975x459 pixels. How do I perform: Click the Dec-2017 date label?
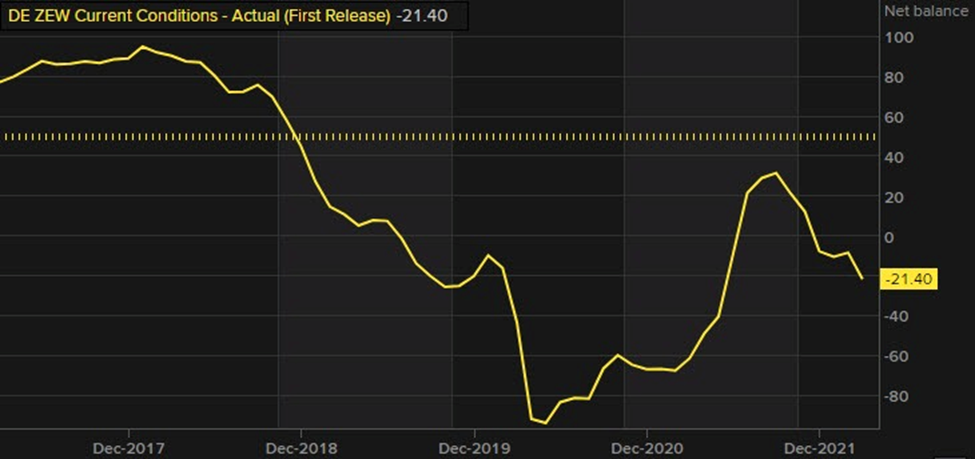(128, 448)
